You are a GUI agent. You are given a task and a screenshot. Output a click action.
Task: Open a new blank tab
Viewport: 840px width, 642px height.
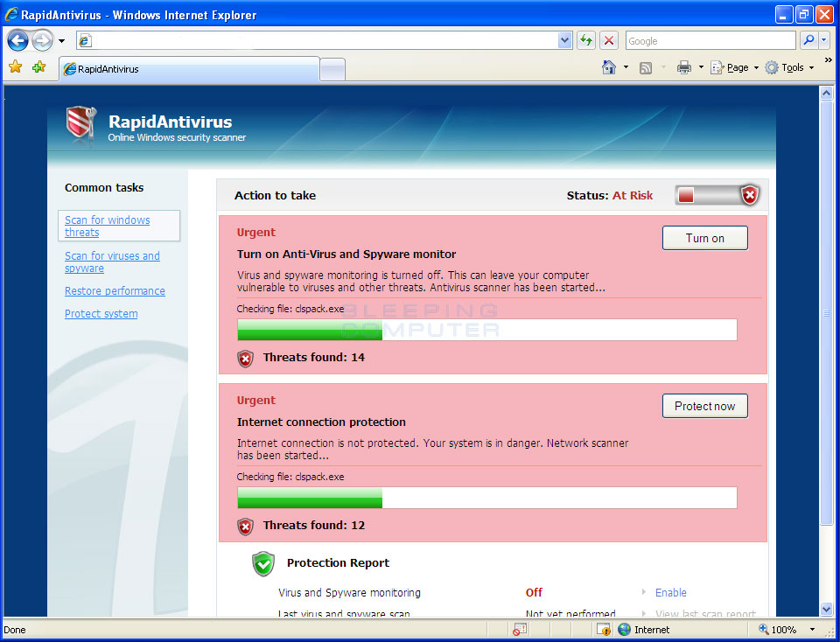click(332, 70)
